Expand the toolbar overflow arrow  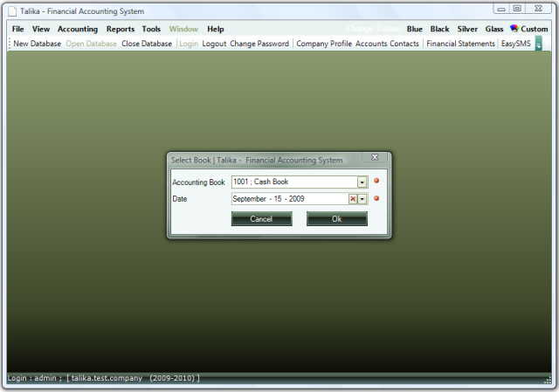pyautogui.click(x=539, y=44)
